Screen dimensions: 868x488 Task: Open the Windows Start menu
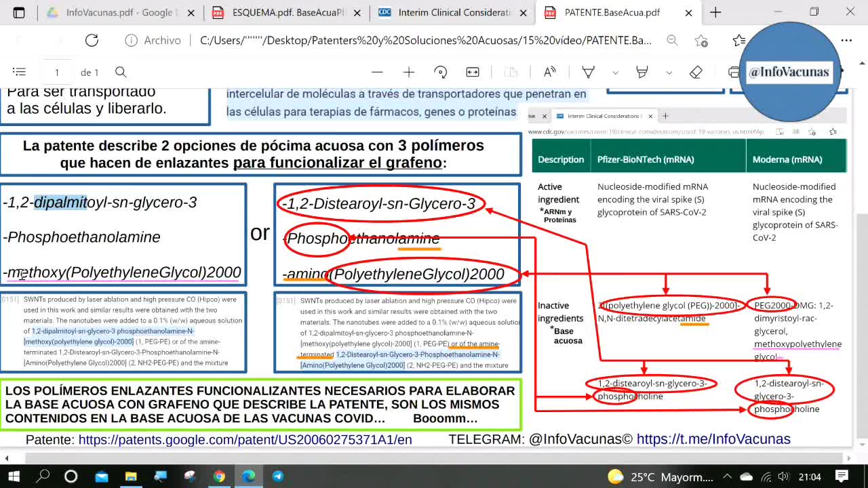[13, 476]
